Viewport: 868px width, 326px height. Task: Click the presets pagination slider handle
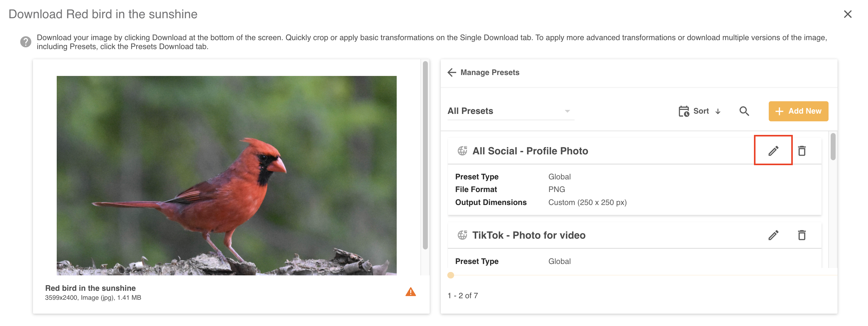pyautogui.click(x=451, y=275)
